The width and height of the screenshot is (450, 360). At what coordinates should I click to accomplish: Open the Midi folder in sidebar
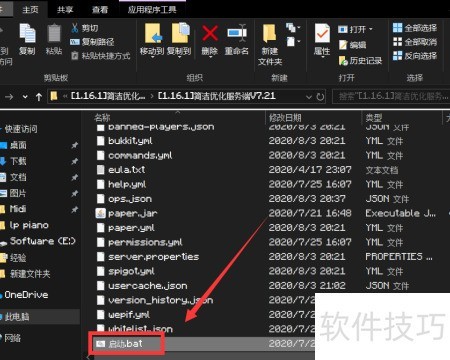(x=18, y=209)
